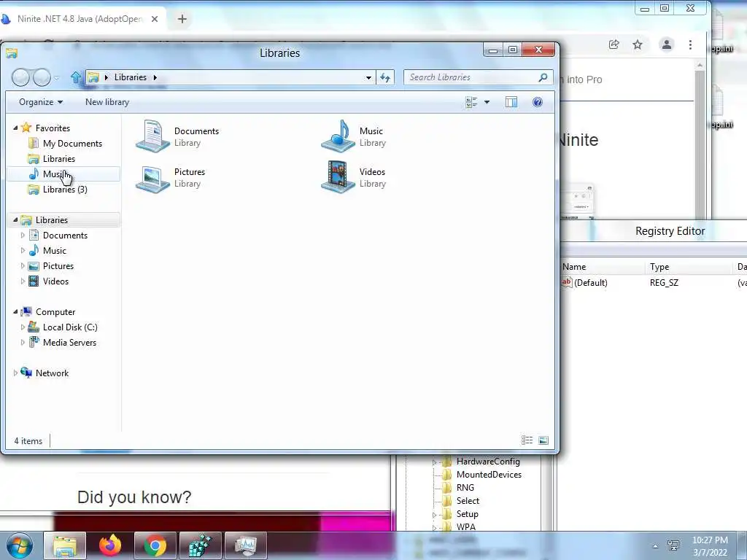The image size is (747, 560).
Task: Expand the Media Servers node
Action: (x=23, y=343)
